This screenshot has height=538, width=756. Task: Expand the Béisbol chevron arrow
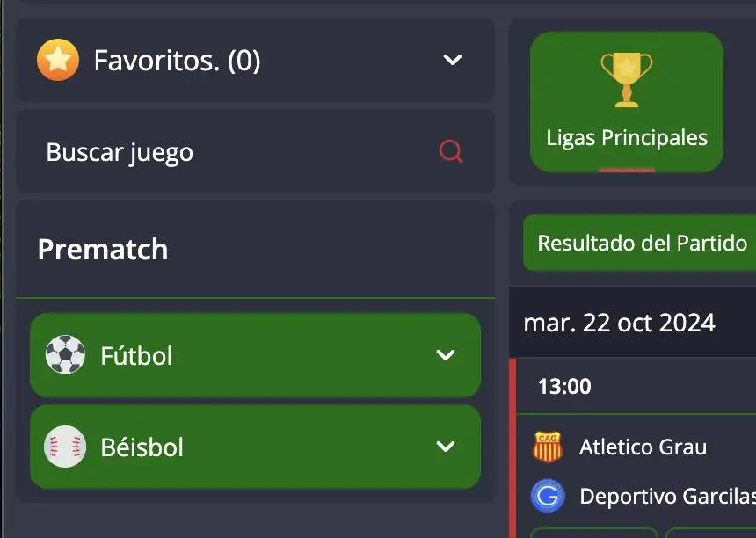click(446, 447)
